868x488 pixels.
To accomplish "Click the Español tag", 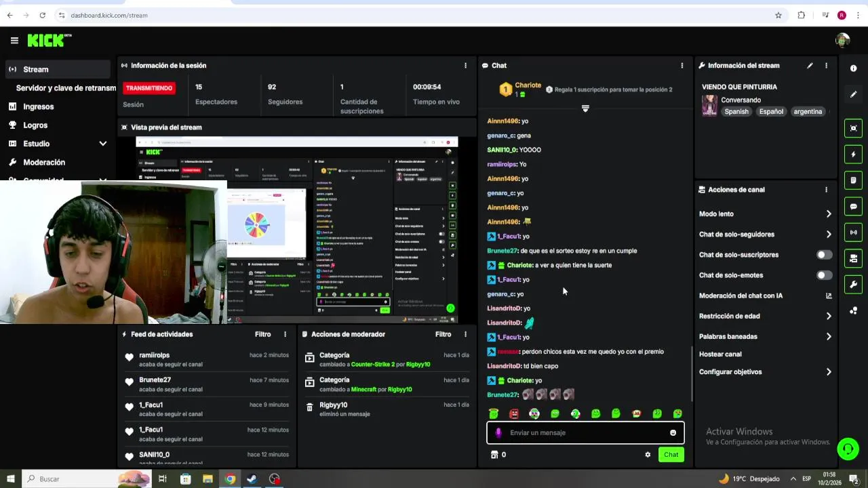I will point(771,112).
